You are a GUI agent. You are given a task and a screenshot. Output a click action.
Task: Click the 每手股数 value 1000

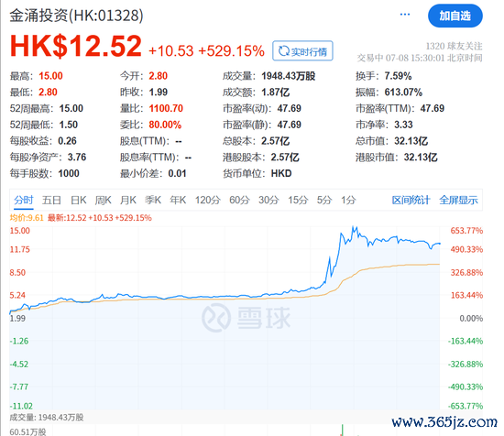69,173
